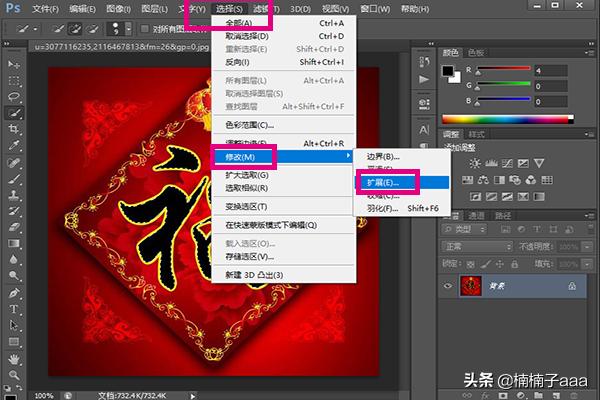Collapse the toolbox double-arrow expander
Viewport: 600px width, 400px height.
pyautogui.click(x=7, y=44)
